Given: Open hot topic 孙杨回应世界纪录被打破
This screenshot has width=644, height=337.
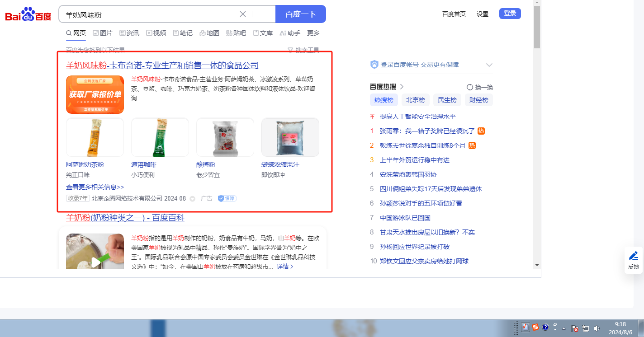Looking at the screenshot, I should [415, 247].
